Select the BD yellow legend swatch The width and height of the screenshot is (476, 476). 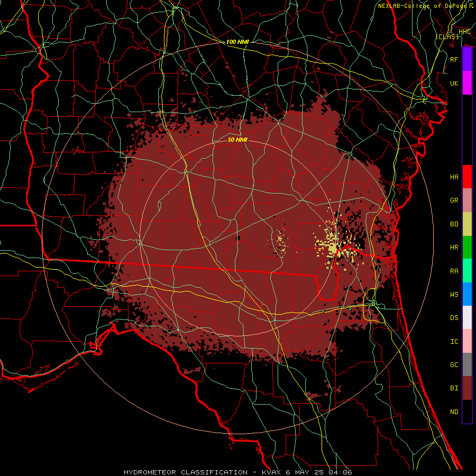[x=467, y=224]
